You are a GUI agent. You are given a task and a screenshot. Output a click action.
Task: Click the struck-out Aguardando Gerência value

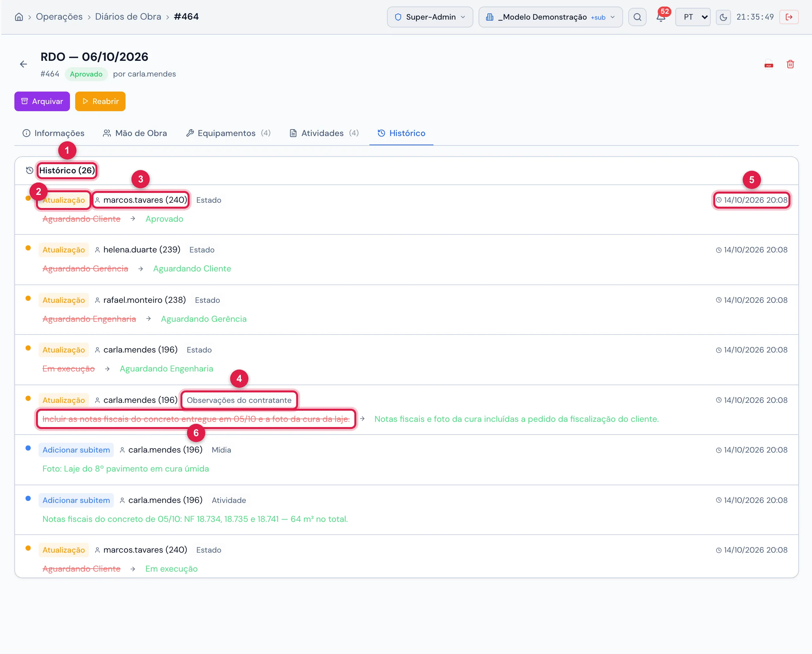pos(85,268)
